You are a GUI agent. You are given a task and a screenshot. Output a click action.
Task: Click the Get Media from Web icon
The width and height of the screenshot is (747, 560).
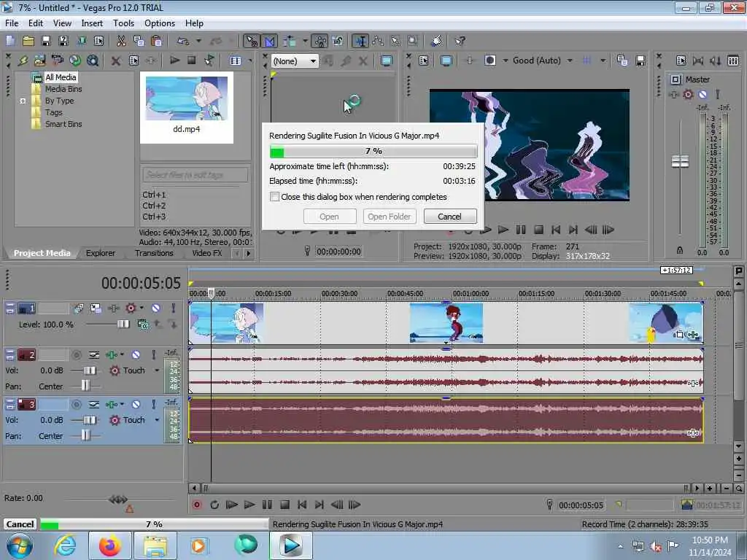[75, 61]
